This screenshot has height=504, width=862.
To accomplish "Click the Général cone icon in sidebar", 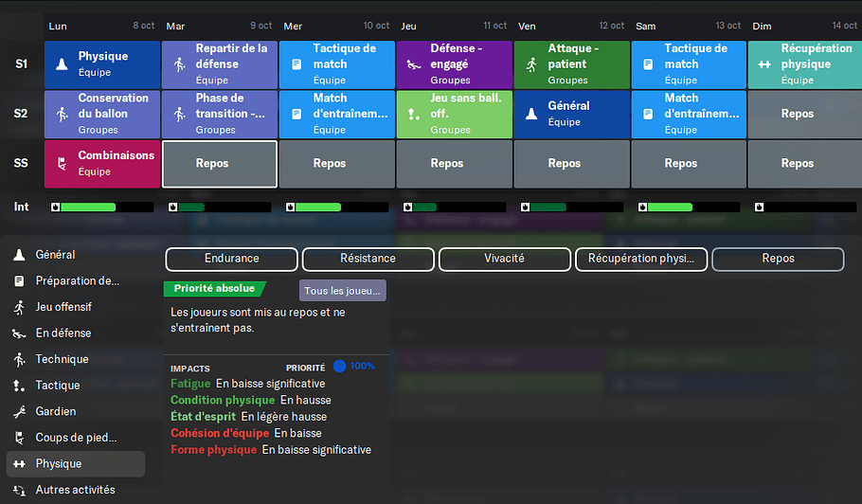I will [x=19, y=255].
